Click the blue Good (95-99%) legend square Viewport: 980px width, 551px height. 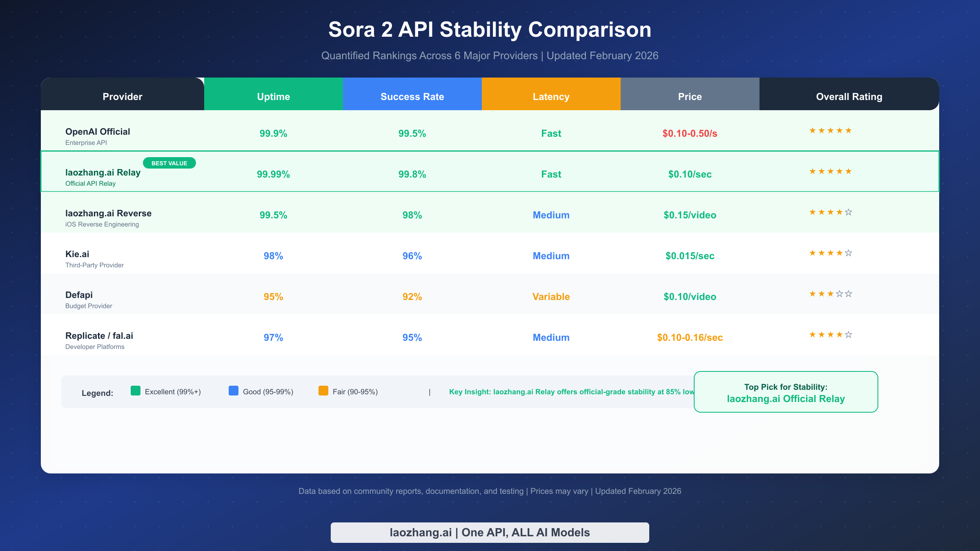click(234, 391)
